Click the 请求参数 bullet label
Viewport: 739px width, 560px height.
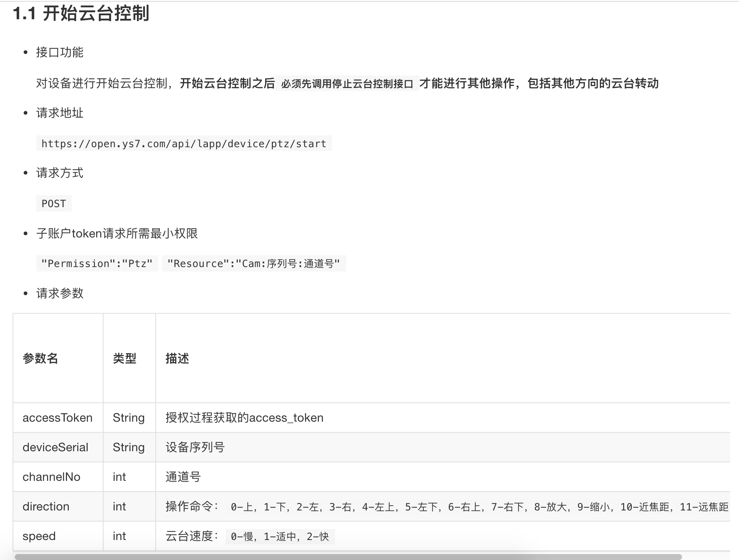click(60, 294)
